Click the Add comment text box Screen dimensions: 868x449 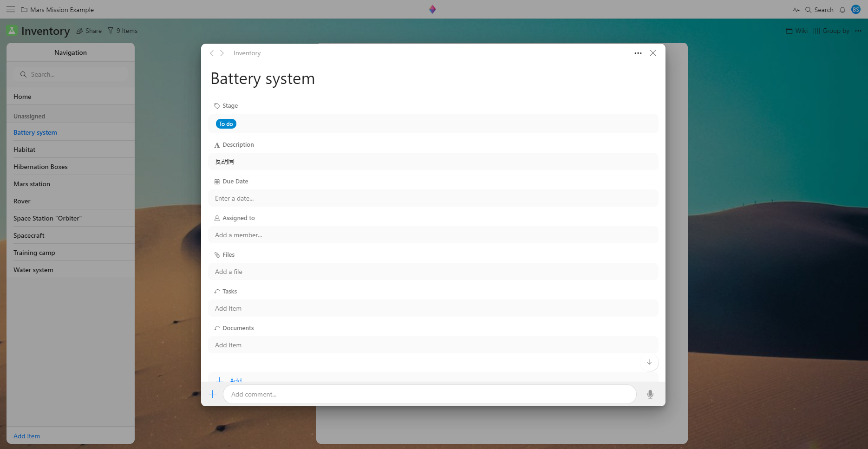(x=430, y=394)
